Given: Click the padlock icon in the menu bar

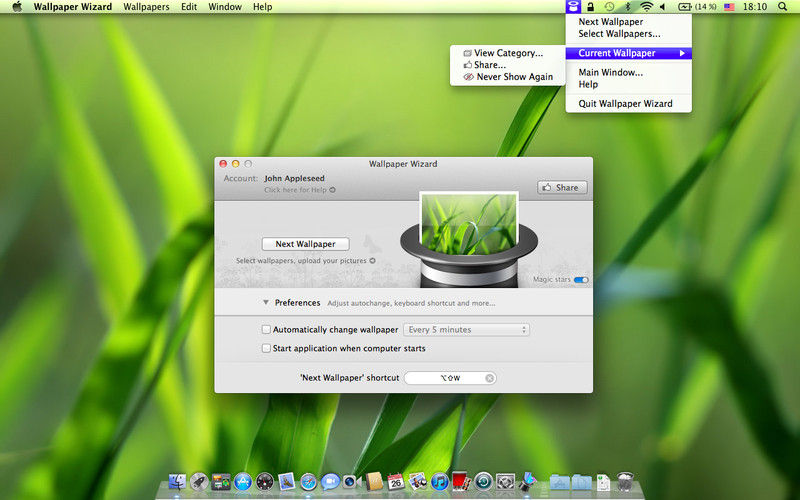Looking at the screenshot, I should [590, 7].
